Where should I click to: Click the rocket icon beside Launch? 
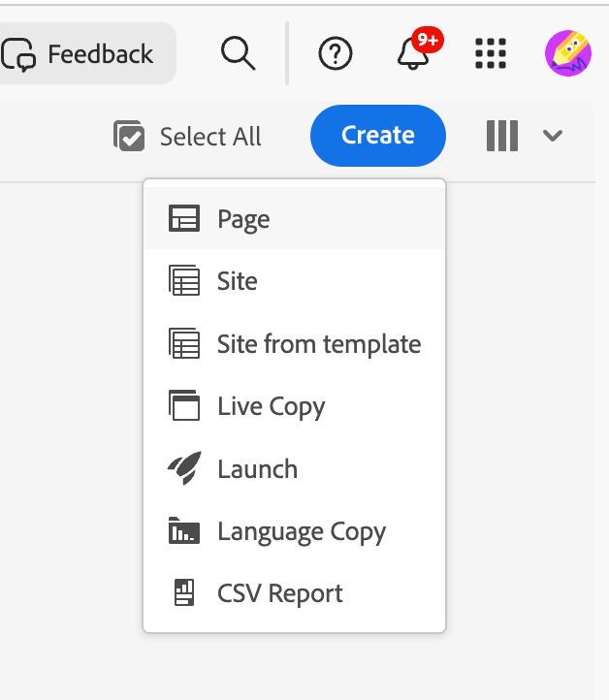[x=184, y=468]
